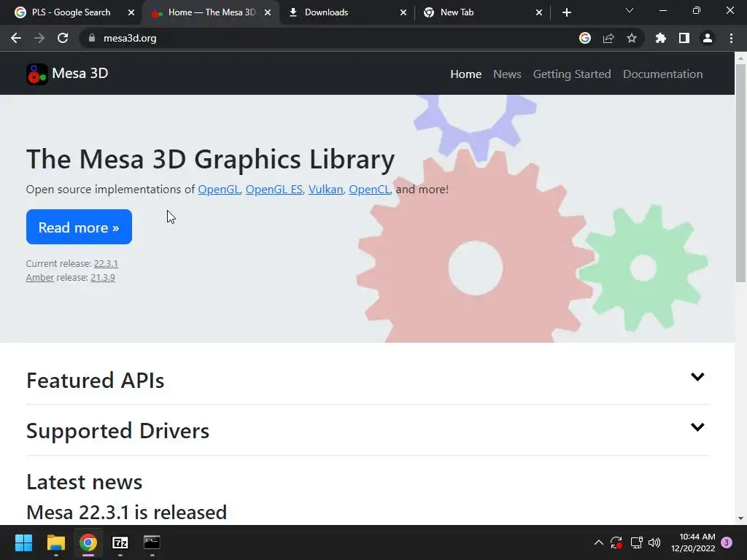Close the PLS - Google Search tab
The height and width of the screenshot is (560, 747).
131,12
